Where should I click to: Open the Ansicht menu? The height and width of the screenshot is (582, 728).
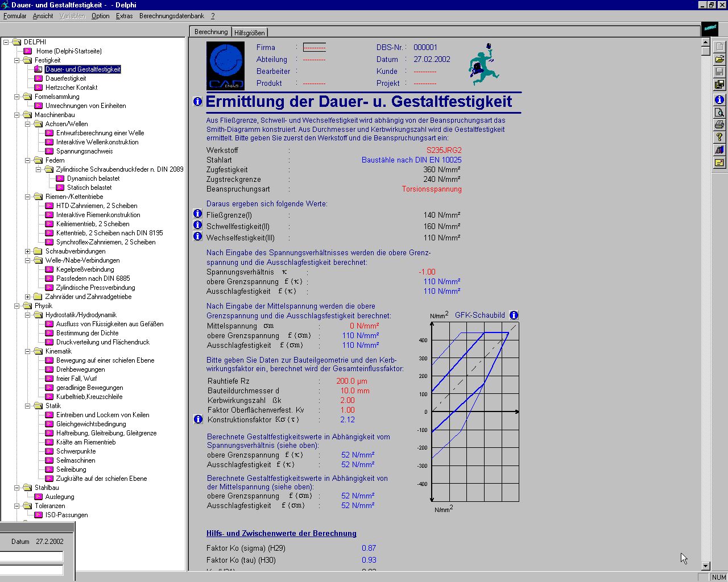point(43,16)
